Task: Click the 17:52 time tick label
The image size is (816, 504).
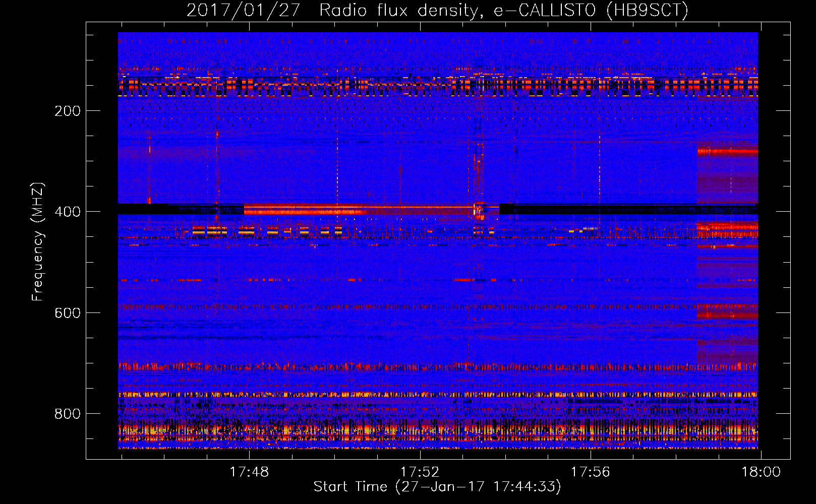Action: click(x=420, y=472)
